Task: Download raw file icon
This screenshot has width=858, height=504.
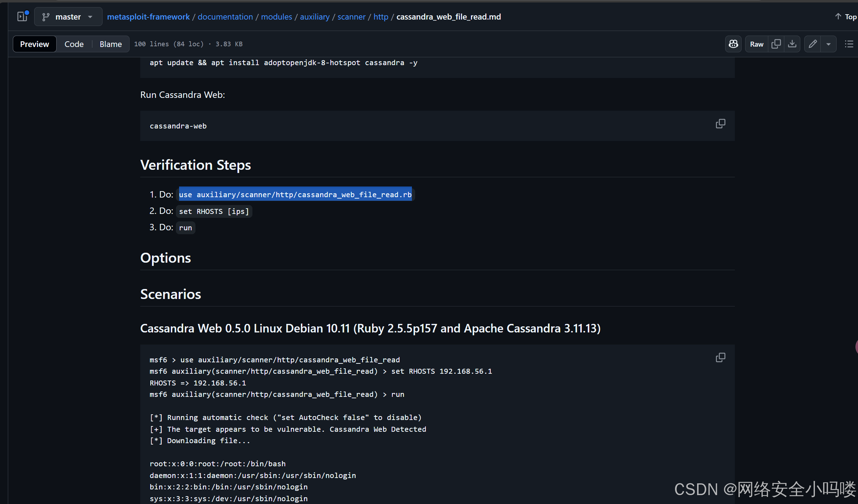Action: [x=792, y=44]
